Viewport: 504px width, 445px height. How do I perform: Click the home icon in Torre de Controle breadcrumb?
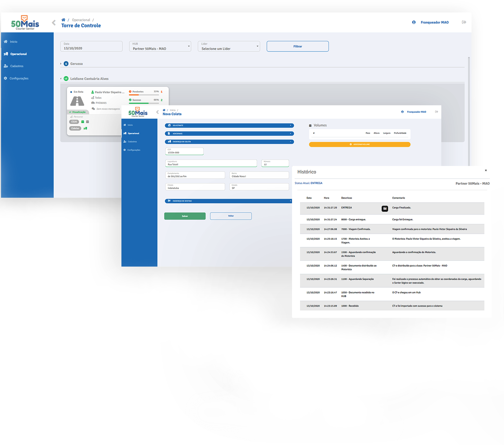pyautogui.click(x=63, y=20)
